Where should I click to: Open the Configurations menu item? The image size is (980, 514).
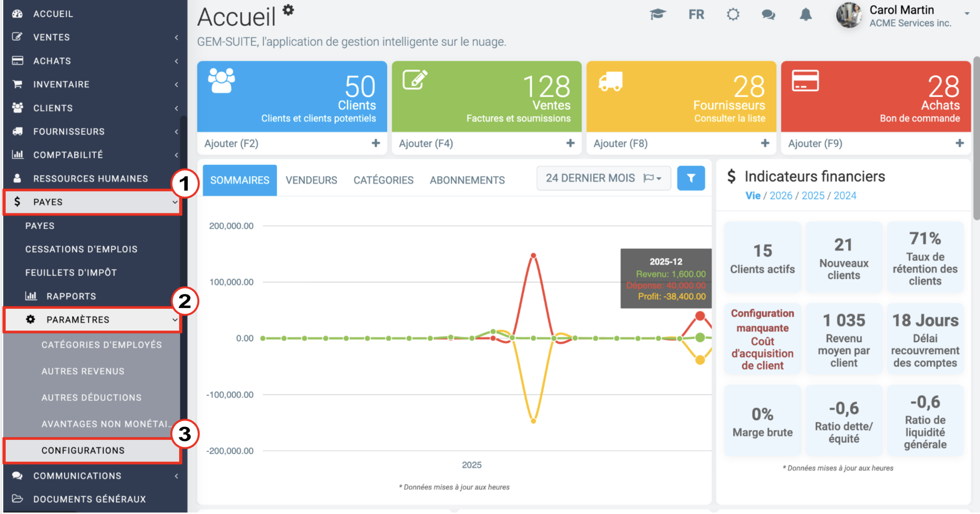(92, 451)
